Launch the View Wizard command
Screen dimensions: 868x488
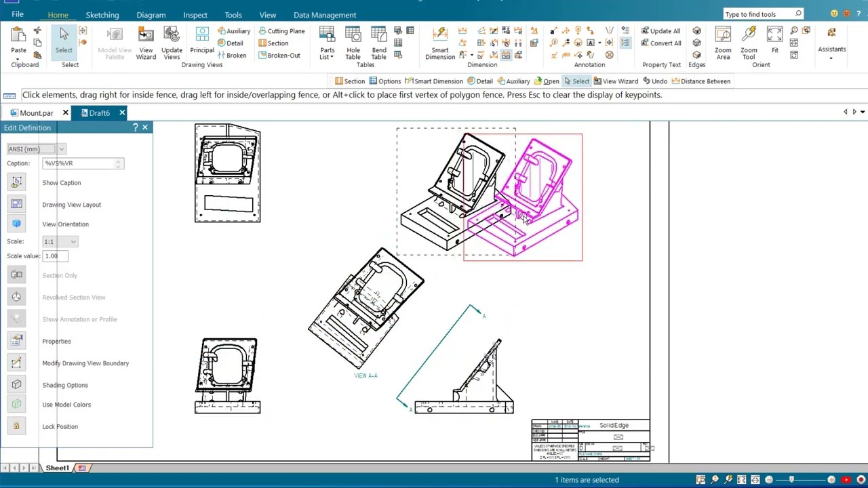146,43
